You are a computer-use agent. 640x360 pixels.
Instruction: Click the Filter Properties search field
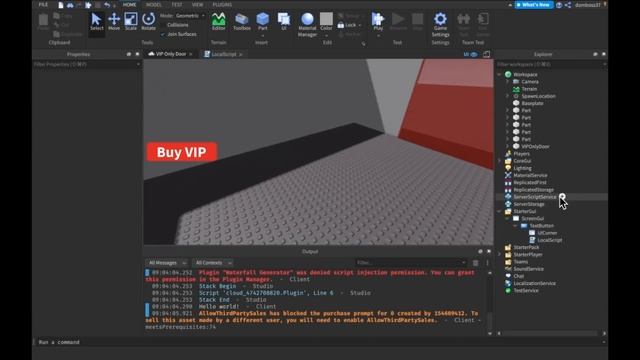pos(87,64)
